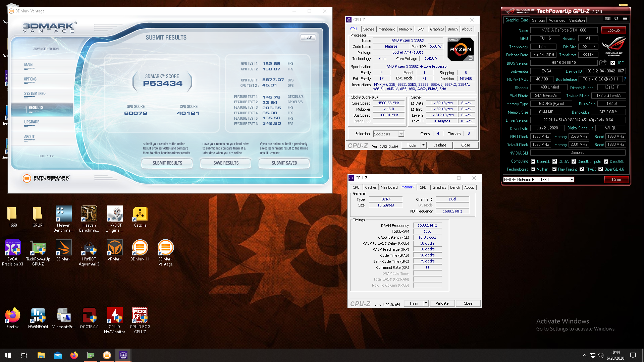
Task: Click clock and date in taskbar
Action: pos(615,355)
